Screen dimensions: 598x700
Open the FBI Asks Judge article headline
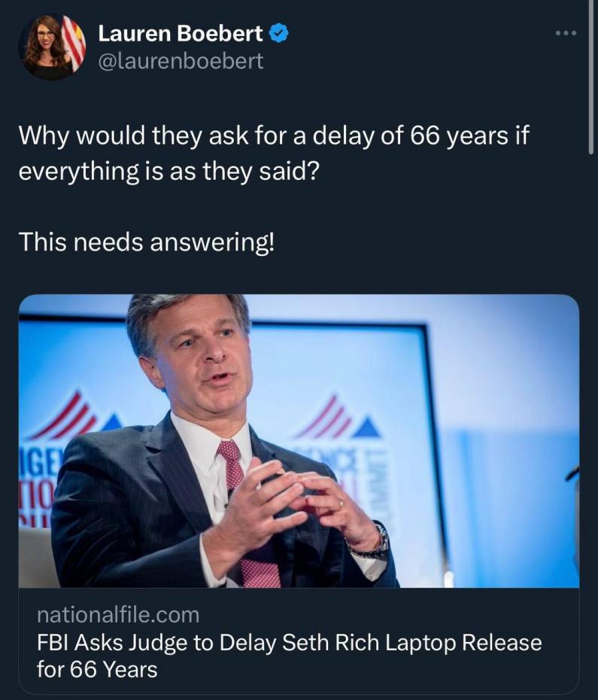(289, 644)
